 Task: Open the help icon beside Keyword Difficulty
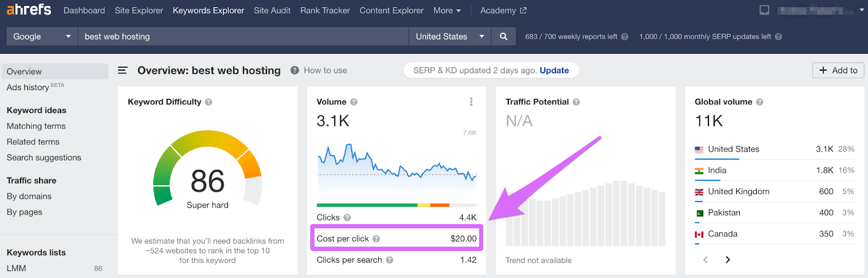coord(208,102)
